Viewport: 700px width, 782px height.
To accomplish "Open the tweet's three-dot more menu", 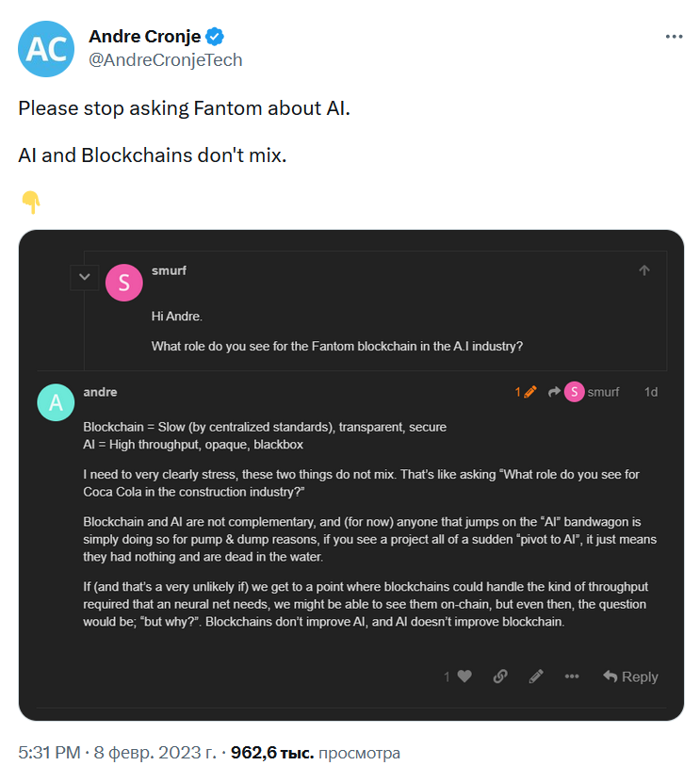I will point(674,37).
